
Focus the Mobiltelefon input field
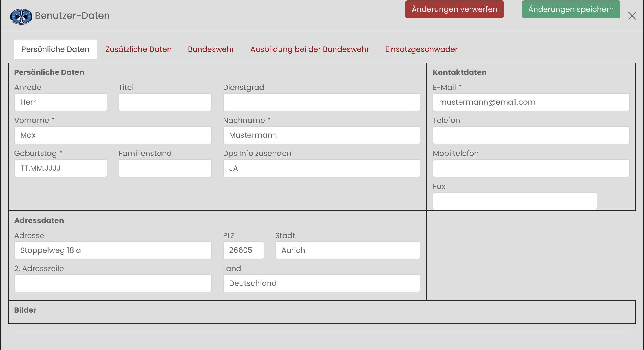pyautogui.click(x=531, y=168)
